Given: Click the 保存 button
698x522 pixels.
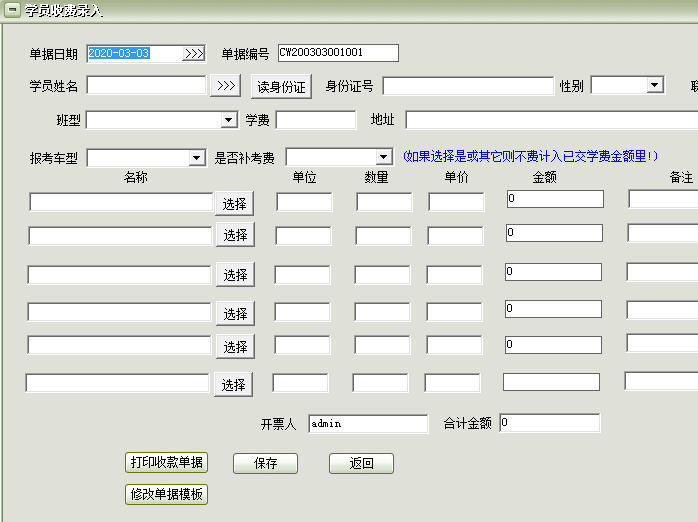Looking at the screenshot, I should point(265,464).
